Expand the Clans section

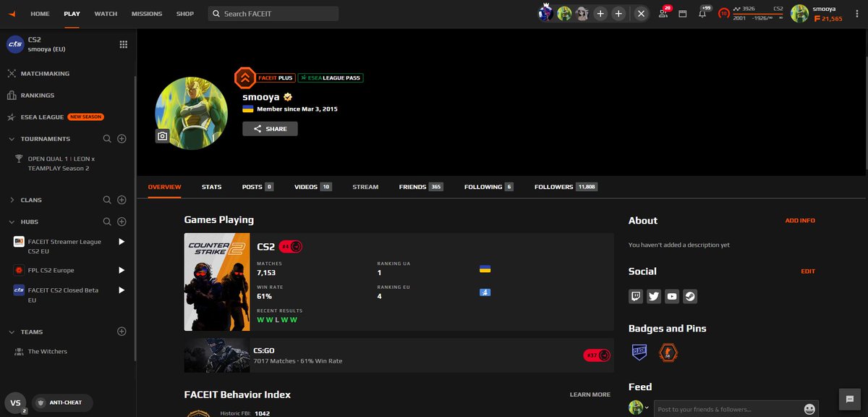(12, 200)
